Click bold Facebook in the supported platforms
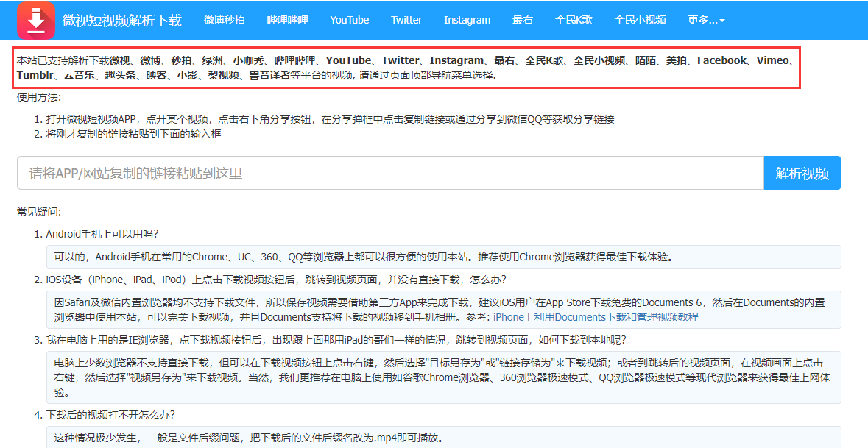The height and width of the screenshot is (448, 868). click(721, 60)
